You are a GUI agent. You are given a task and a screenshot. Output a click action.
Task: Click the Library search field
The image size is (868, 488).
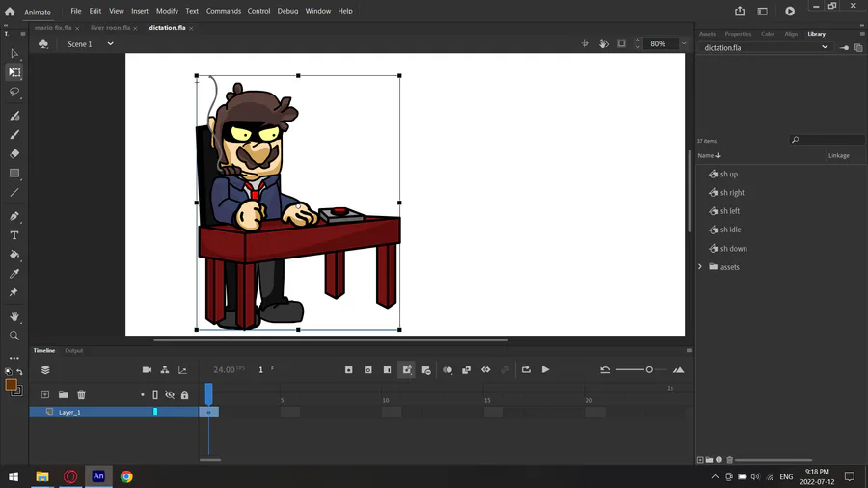click(x=827, y=140)
